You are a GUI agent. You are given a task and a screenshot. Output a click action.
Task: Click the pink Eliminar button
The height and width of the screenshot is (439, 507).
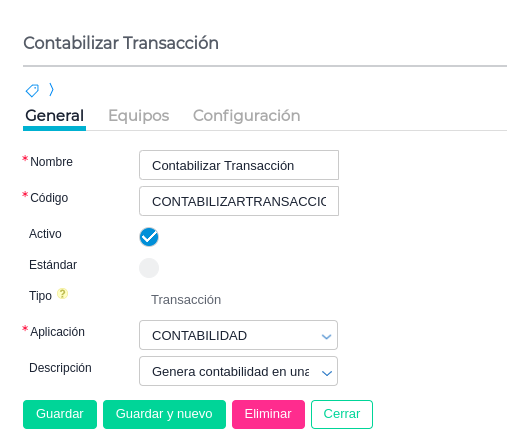(268, 414)
